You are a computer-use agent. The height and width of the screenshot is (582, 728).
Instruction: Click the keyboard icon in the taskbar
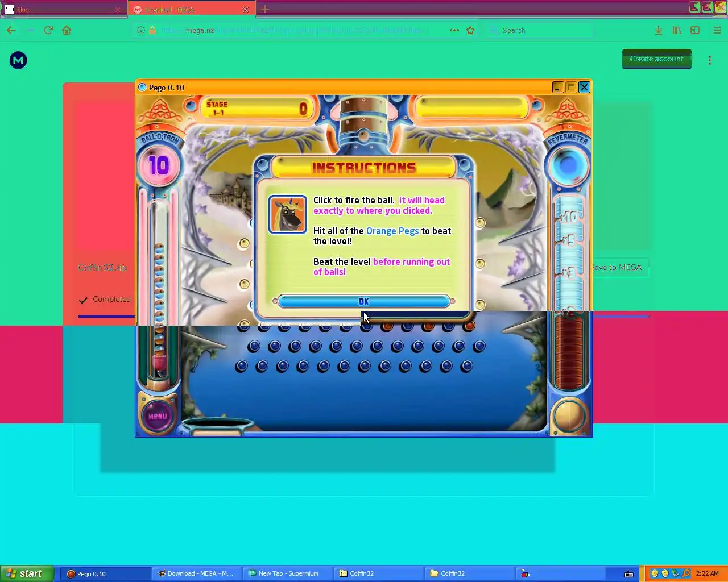point(629,574)
